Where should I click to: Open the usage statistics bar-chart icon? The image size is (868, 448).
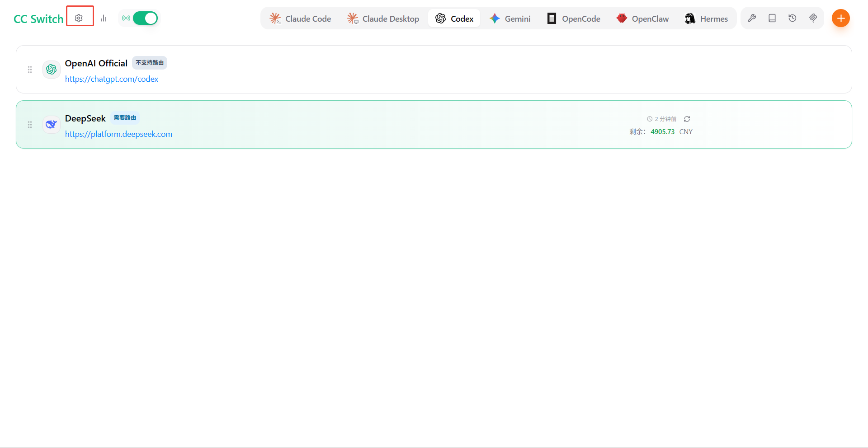tap(104, 18)
